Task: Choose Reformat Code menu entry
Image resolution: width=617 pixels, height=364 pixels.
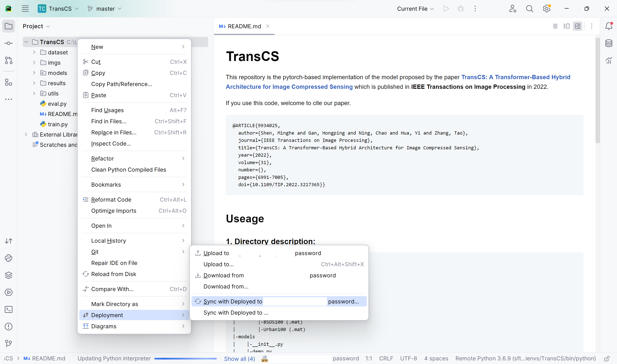Action: point(134,199)
